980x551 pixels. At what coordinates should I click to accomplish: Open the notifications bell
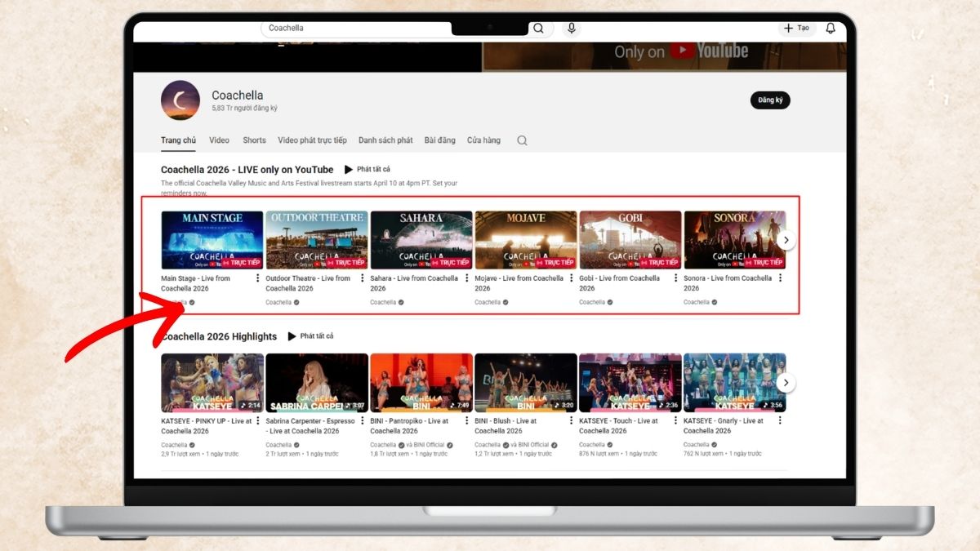pyautogui.click(x=831, y=28)
